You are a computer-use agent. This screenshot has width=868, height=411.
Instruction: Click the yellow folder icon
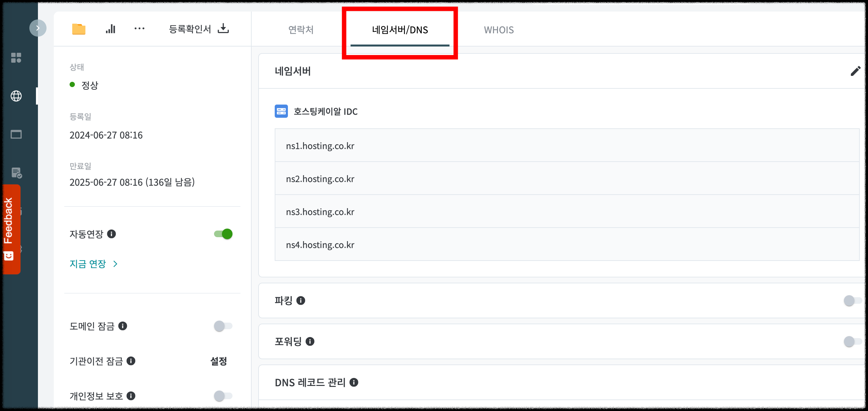pyautogui.click(x=78, y=29)
